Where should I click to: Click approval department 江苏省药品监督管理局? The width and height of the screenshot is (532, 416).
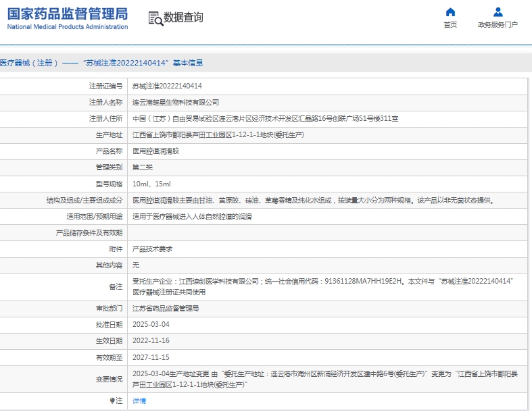(x=166, y=309)
